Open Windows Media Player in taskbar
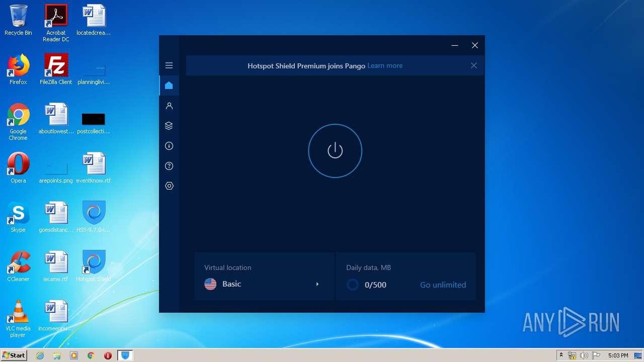 [x=74, y=355]
